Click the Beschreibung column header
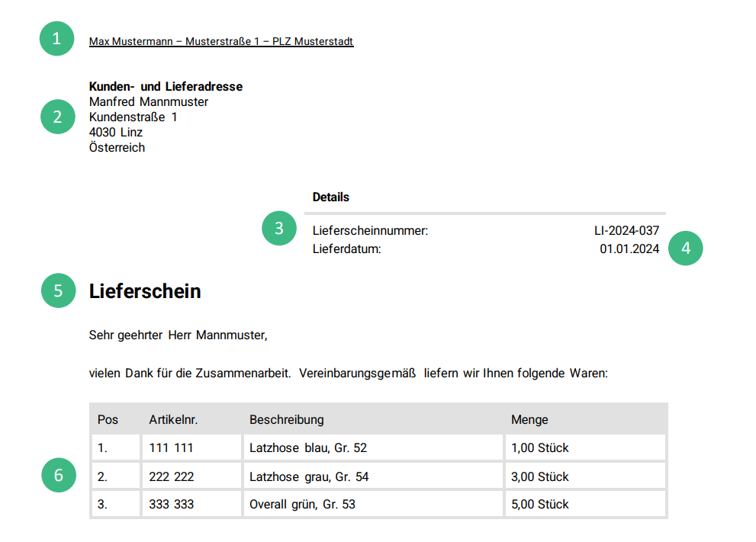Screen dimensions: 756x542 point(286,419)
